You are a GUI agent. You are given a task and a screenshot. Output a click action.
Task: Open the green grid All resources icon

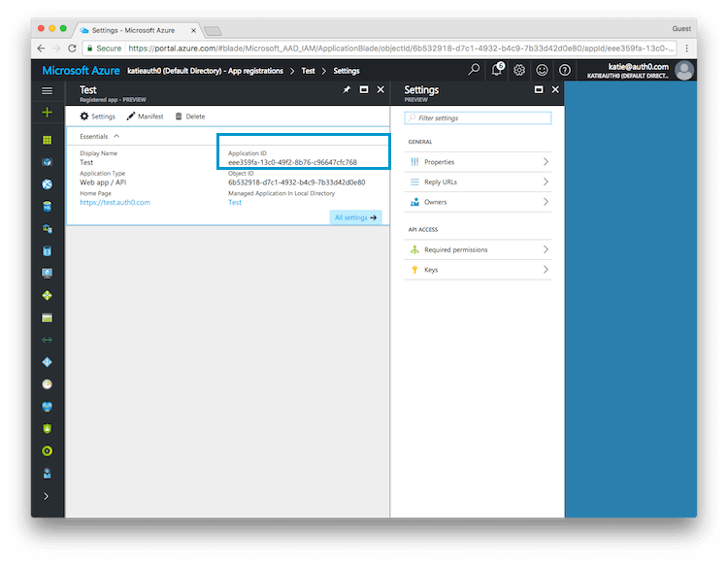click(x=47, y=140)
